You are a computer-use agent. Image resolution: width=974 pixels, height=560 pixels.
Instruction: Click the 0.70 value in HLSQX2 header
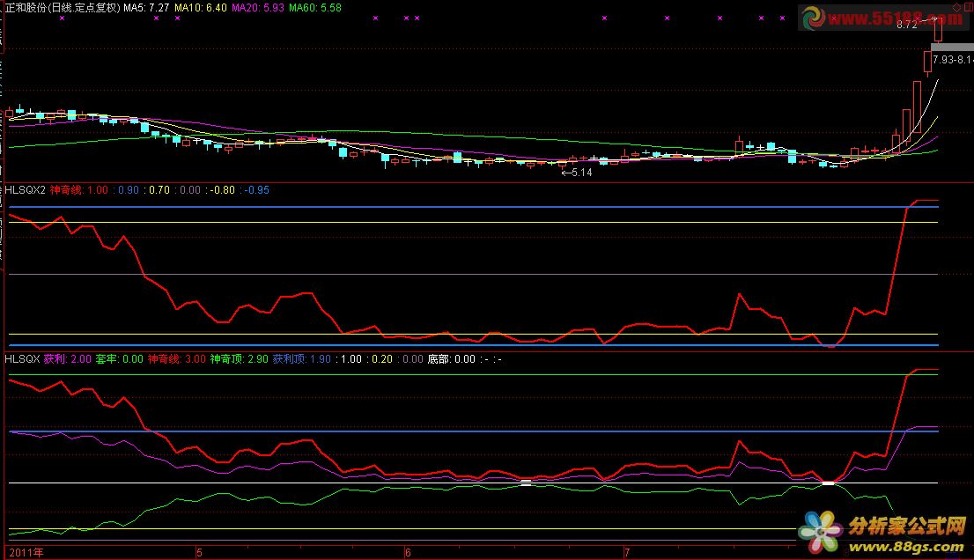(x=159, y=190)
